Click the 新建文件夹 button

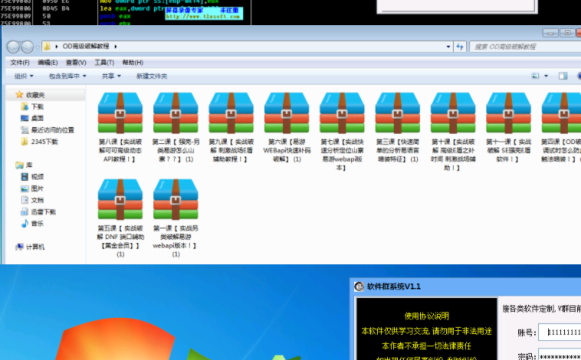pyautogui.click(x=152, y=76)
